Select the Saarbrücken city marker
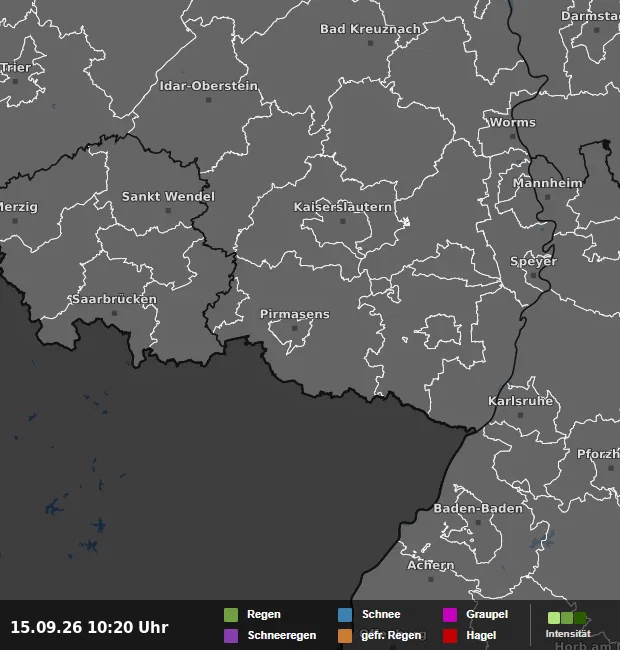Viewport: 620px width, 650px height. tap(114, 313)
